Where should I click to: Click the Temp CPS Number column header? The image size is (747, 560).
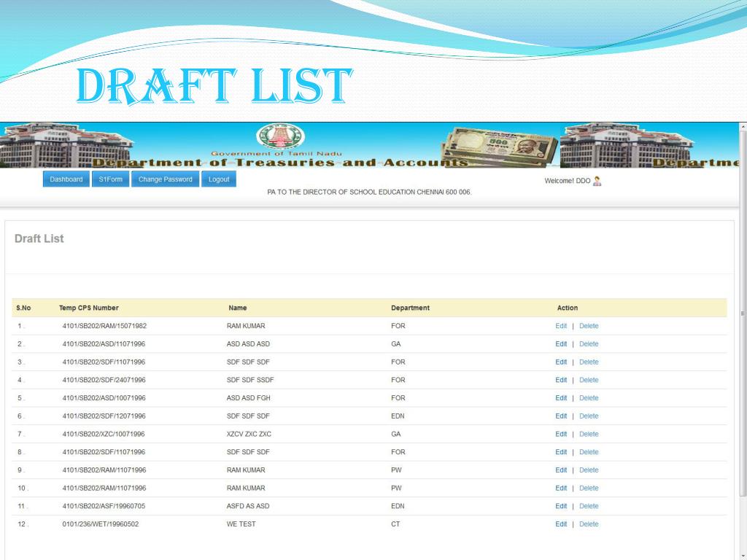88,308
